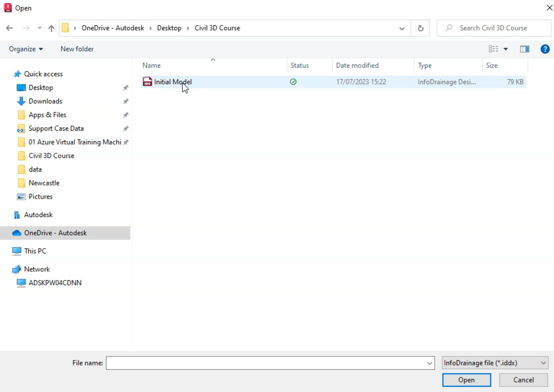The image size is (554, 392).
Task: Click the OneDrive cloud icon
Action: click(x=17, y=233)
